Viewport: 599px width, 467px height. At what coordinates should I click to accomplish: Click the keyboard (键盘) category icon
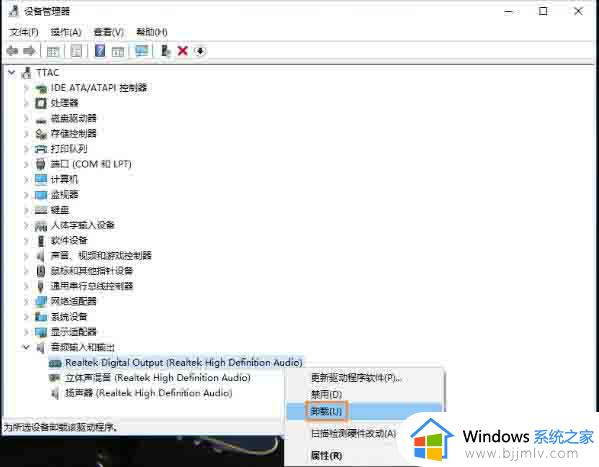tap(40, 210)
